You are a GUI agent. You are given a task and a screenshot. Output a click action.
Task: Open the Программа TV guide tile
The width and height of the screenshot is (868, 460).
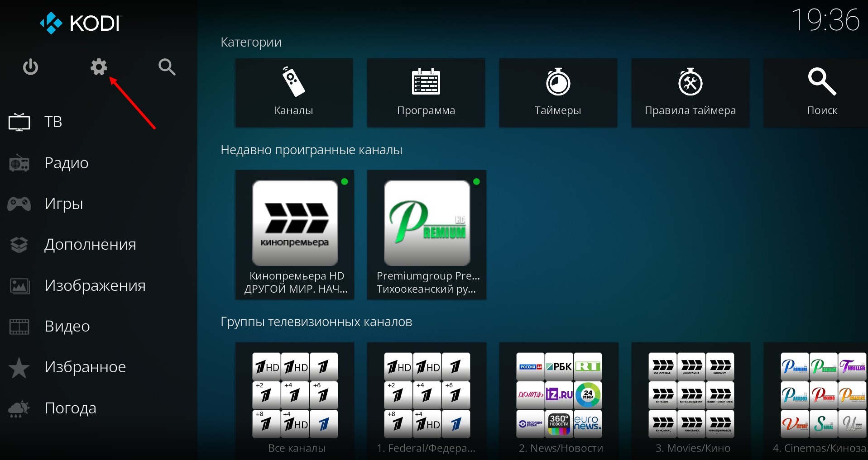pos(426,92)
